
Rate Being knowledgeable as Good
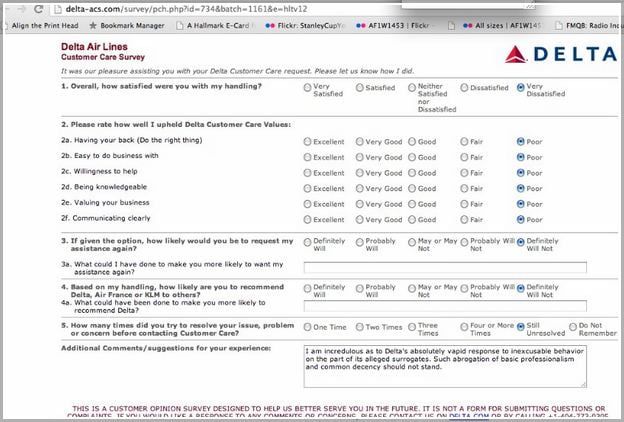(x=412, y=188)
